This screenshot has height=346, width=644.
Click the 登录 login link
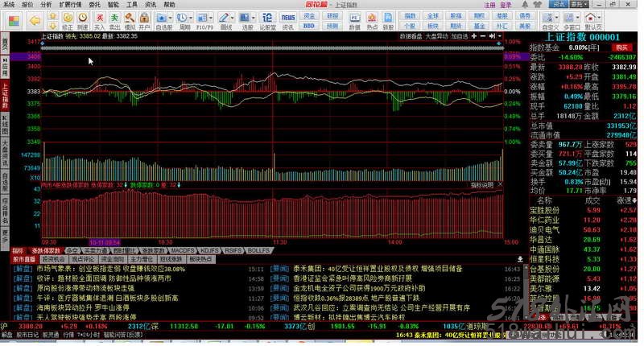click(x=506, y=5)
